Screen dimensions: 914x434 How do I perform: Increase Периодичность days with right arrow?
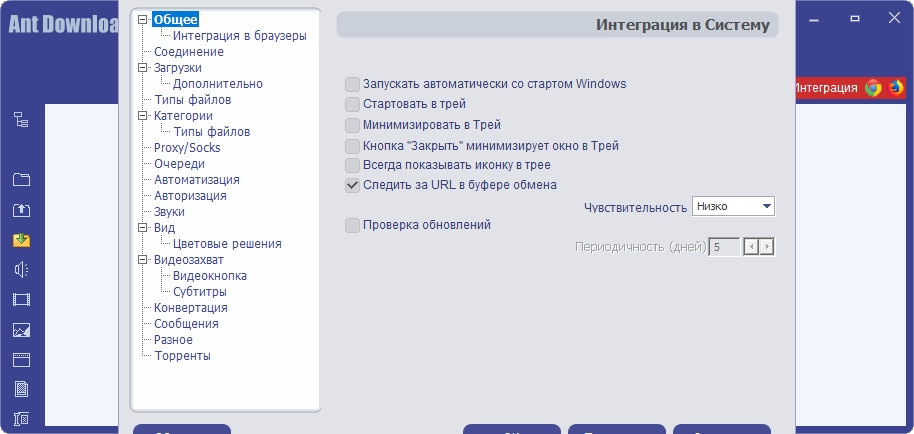pos(767,247)
